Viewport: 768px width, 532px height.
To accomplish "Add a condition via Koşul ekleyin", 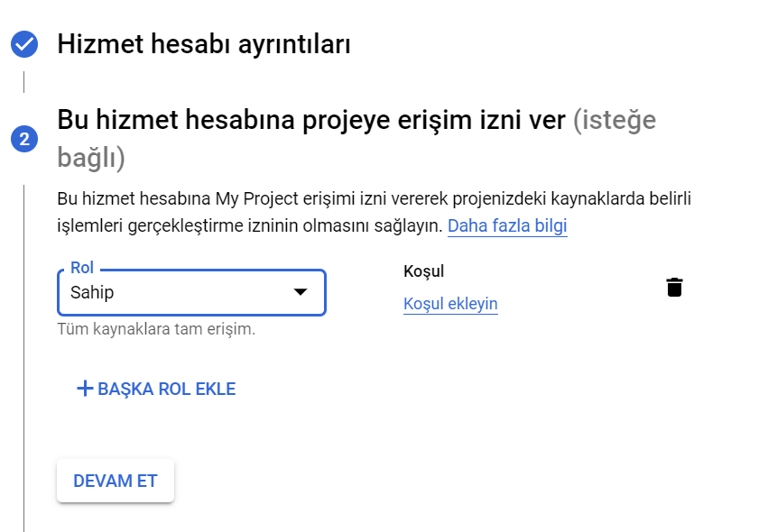I will tap(450, 304).
